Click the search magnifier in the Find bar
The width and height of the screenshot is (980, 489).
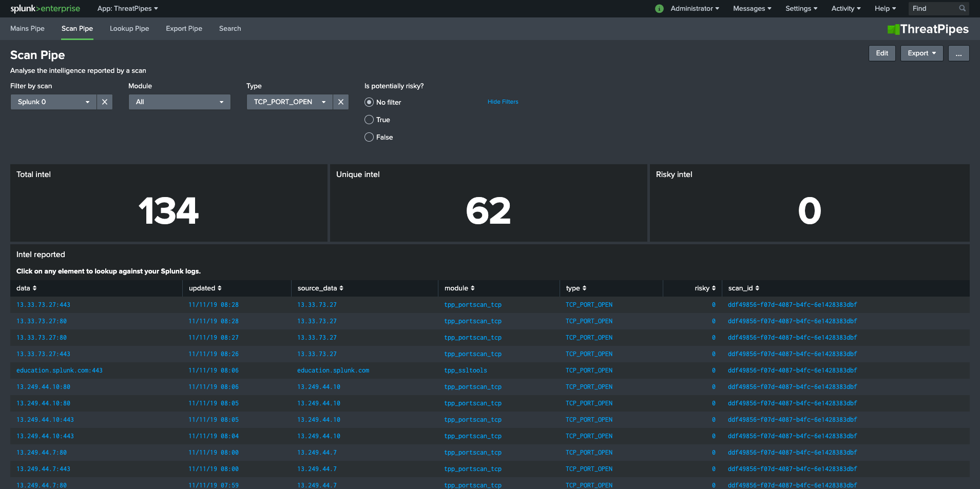point(963,8)
